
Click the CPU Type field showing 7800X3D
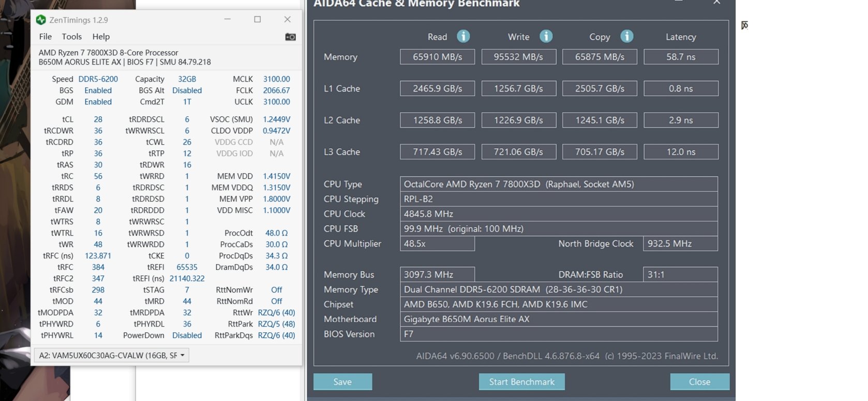pyautogui.click(x=559, y=184)
